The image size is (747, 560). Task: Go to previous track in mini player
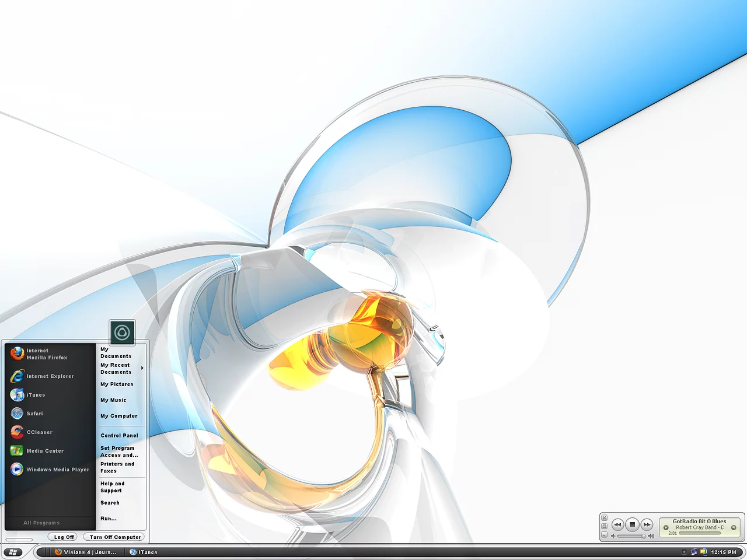pyautogui.click(x=617, y=525)
